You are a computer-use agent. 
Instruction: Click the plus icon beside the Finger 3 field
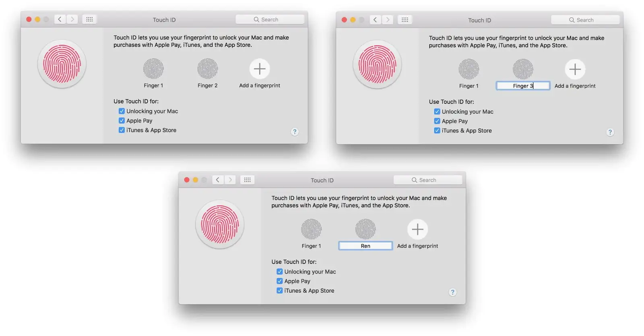[x=575, y=69]
